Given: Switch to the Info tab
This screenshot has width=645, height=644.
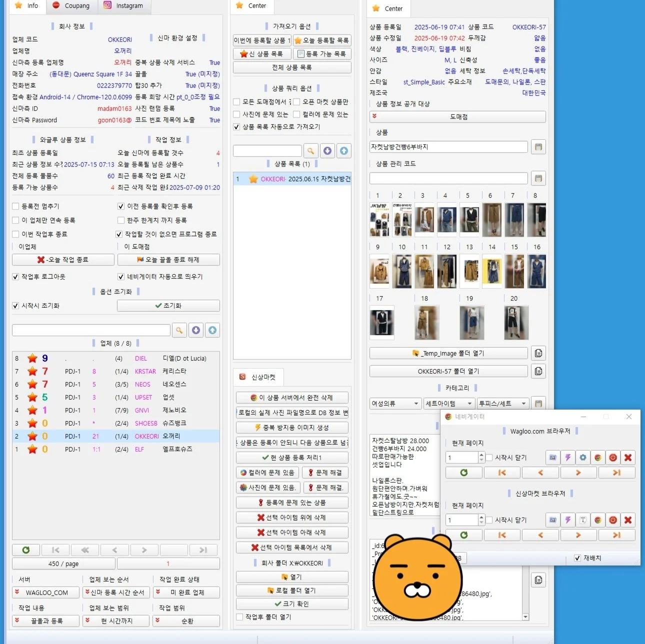Looking at the screenshot, I should [27, 6].
